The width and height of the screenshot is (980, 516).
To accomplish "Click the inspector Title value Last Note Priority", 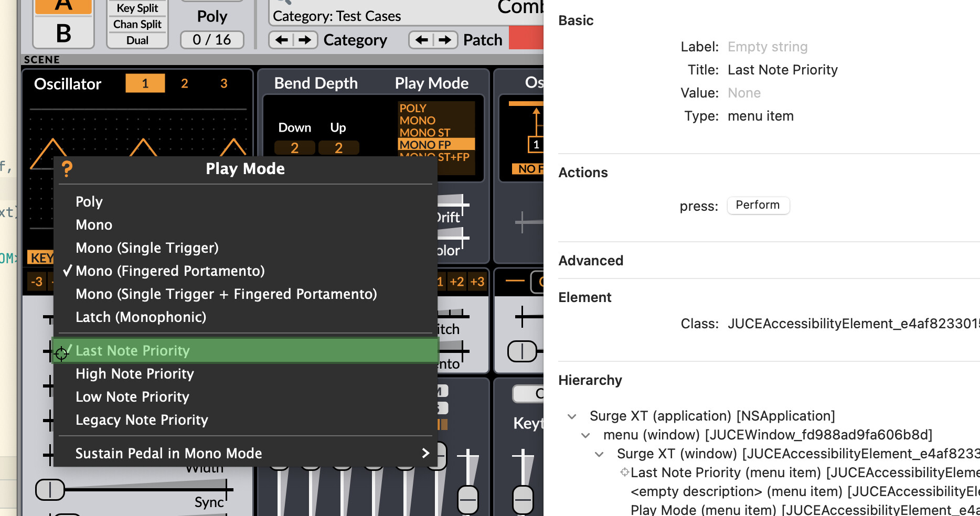I will click(x=783, y=70).
